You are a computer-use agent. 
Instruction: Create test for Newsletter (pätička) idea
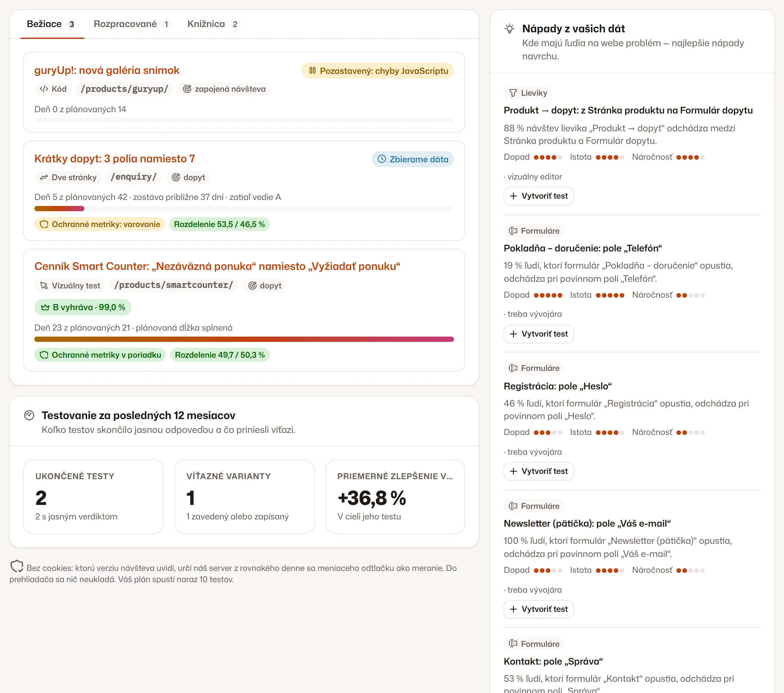pos(539,609)
